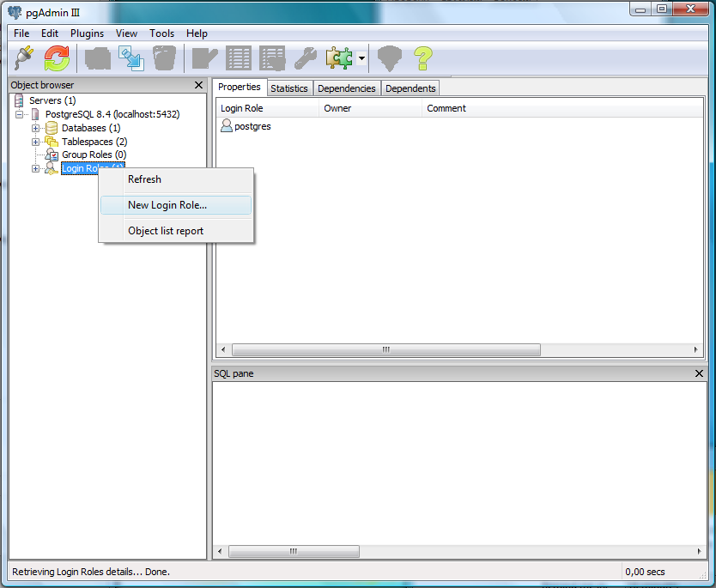The width and height of the screenshot is (716, 588).
Task: Open the File menu
Action: click(21, 33)
